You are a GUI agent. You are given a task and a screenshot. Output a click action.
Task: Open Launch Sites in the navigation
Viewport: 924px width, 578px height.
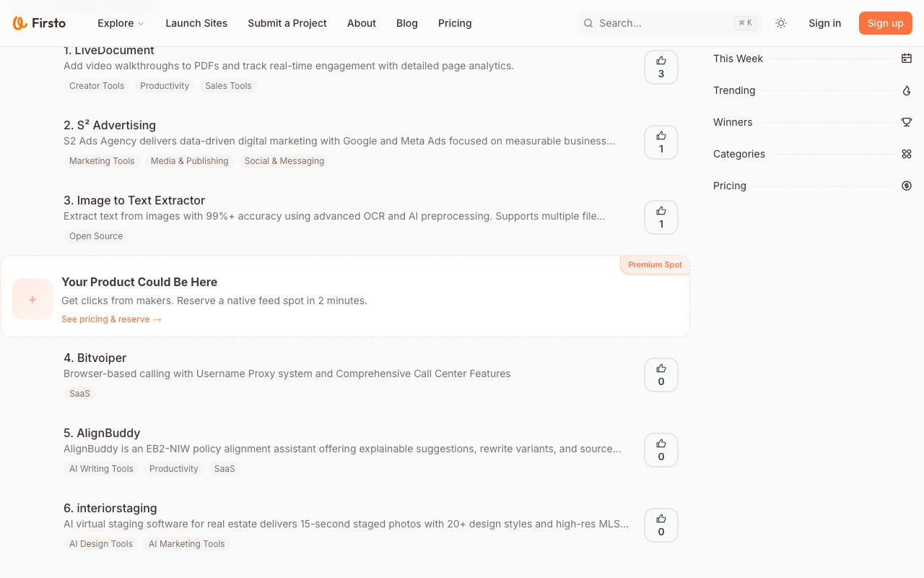tap(196, 23)
